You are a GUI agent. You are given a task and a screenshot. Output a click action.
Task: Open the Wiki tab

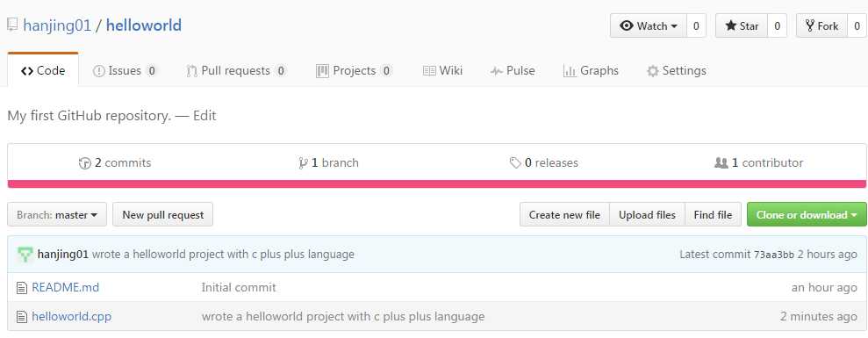pyautogui.click(x=442, y=71)
